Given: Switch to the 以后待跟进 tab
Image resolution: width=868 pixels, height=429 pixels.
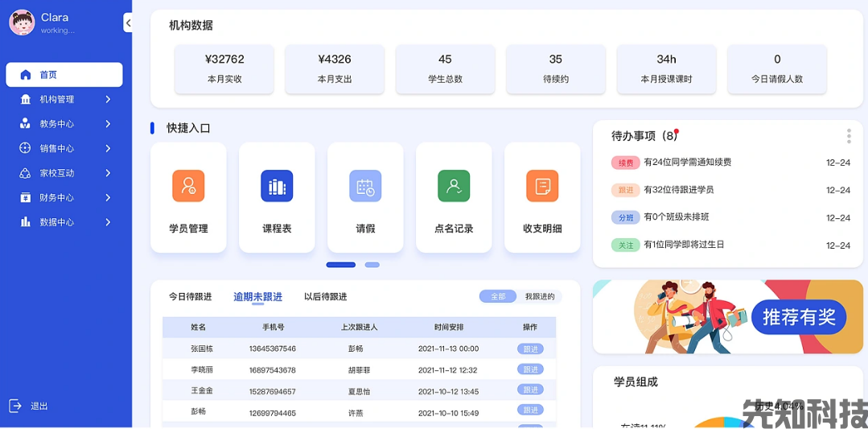Looking at the screenshot, I should click(326, 297).
